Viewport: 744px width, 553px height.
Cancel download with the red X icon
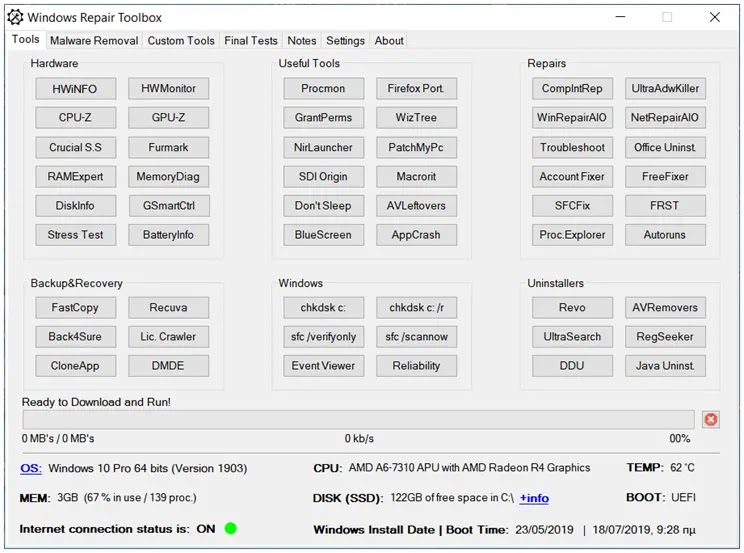point(710,419)
